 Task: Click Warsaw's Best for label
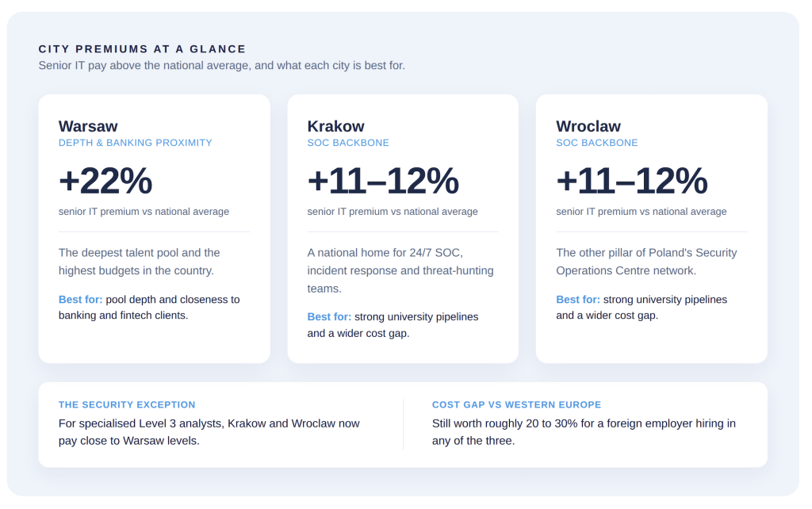pyautogui.click(x=80, y=300)
